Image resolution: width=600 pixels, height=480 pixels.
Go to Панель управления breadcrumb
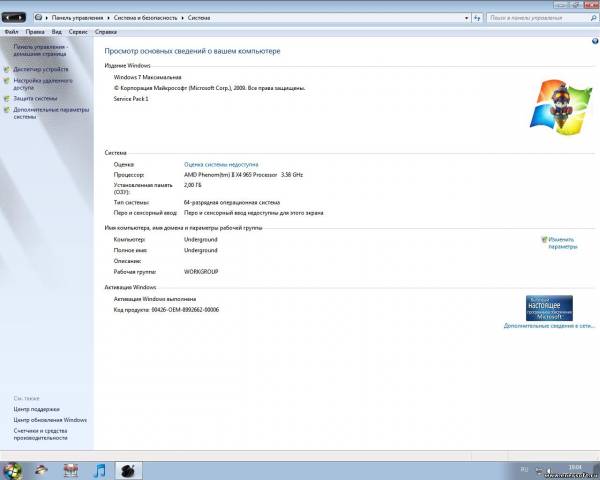[x=77, y=18]
